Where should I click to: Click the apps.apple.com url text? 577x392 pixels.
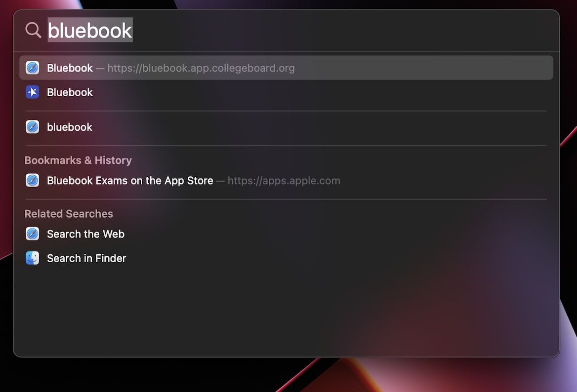(x=284, y=181)
